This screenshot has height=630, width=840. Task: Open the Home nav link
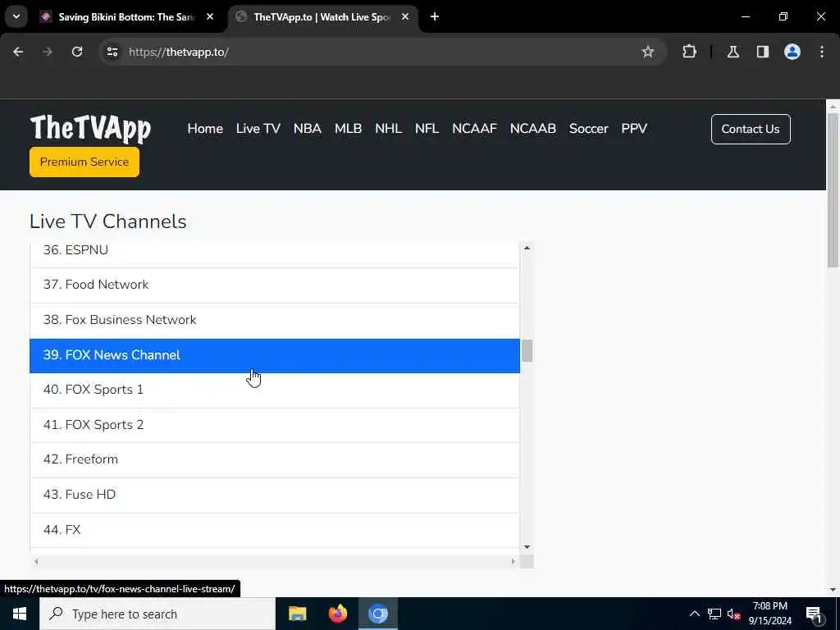coord(205,129)
